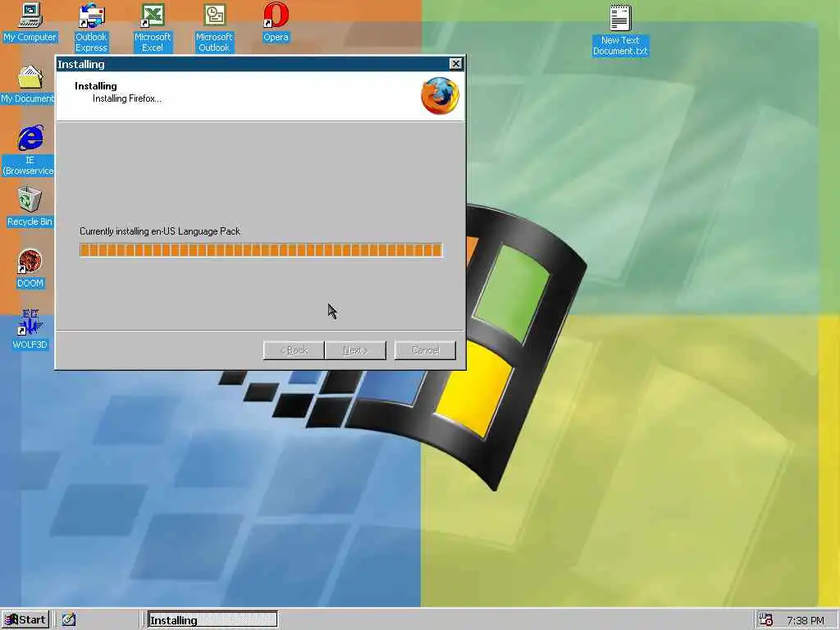The width and height of the screenshot is (840, 630).
Task: Click the bold 'Installing' header text
Action: click(96, 86)
